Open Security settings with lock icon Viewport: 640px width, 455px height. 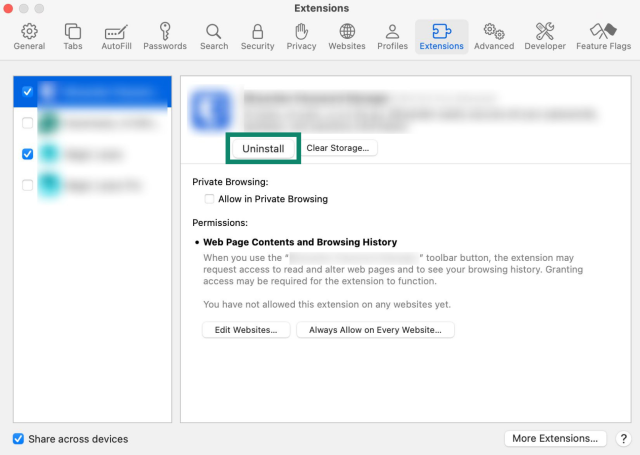click(x=257, y=37)
